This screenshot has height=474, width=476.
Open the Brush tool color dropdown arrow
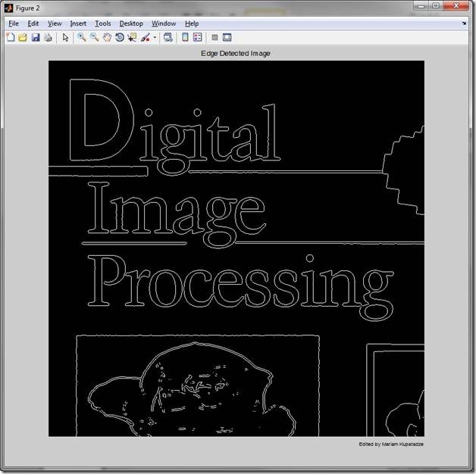pos(155,38)
